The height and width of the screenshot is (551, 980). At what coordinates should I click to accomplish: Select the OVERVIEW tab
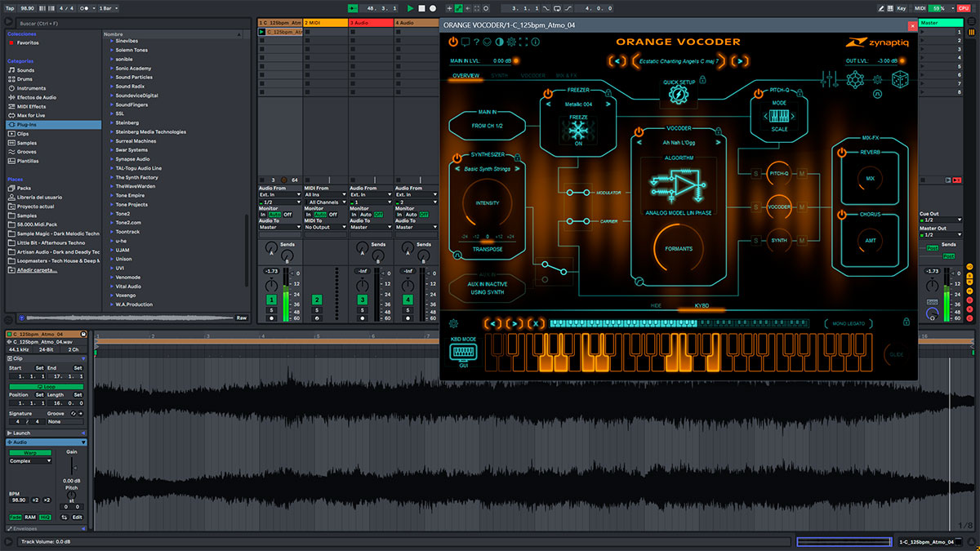(x=465, y=76)
